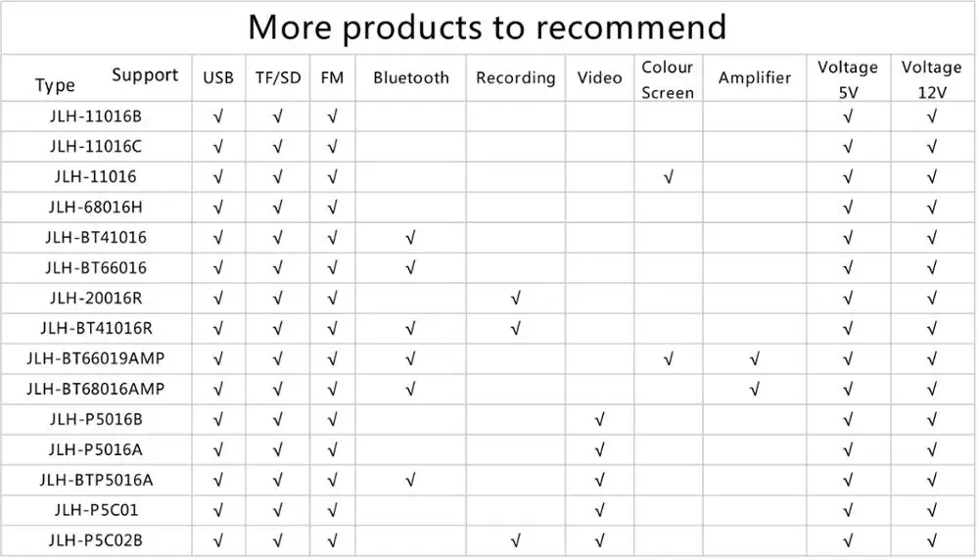
Task: Select the Amplifier checkmark for JLH-BT68016AMP
Action: pyautogui.click(x=754, y=390)
